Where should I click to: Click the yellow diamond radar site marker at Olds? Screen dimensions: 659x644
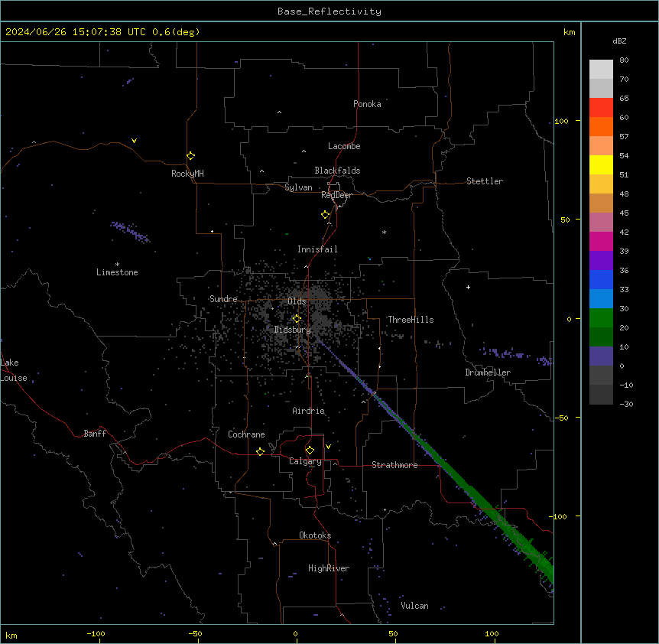(297, 319)
